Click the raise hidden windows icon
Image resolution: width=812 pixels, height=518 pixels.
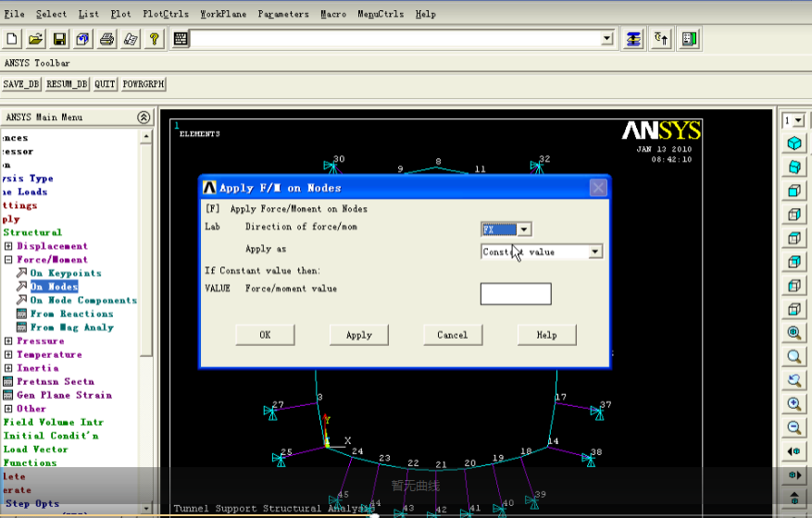[633, 39]
